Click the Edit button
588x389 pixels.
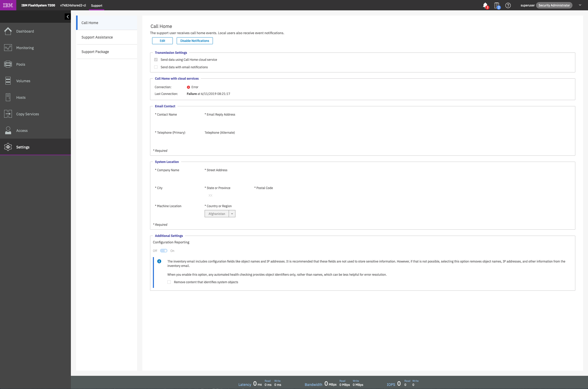coord(162,41)
